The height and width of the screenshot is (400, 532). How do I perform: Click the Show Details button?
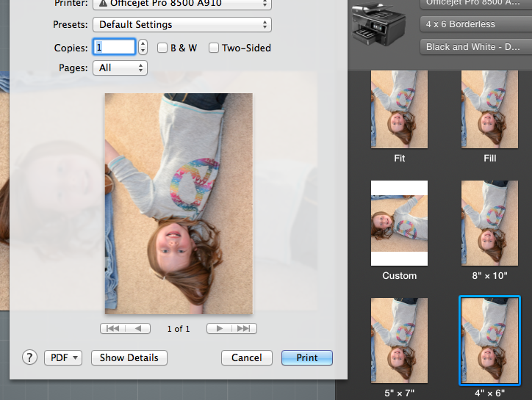129,357
